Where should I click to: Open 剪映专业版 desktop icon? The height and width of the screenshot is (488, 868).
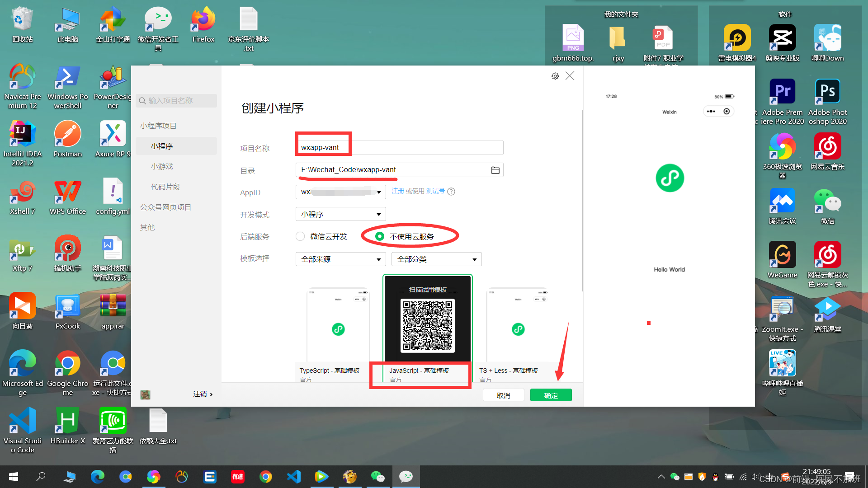[783, 43]
